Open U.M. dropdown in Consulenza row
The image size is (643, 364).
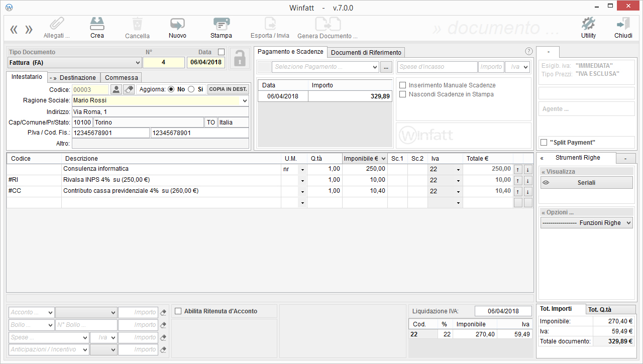click(302, 169)
